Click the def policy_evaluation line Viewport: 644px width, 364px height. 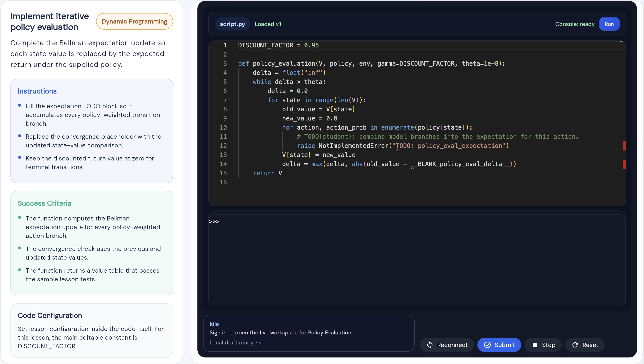click(372, 63)
